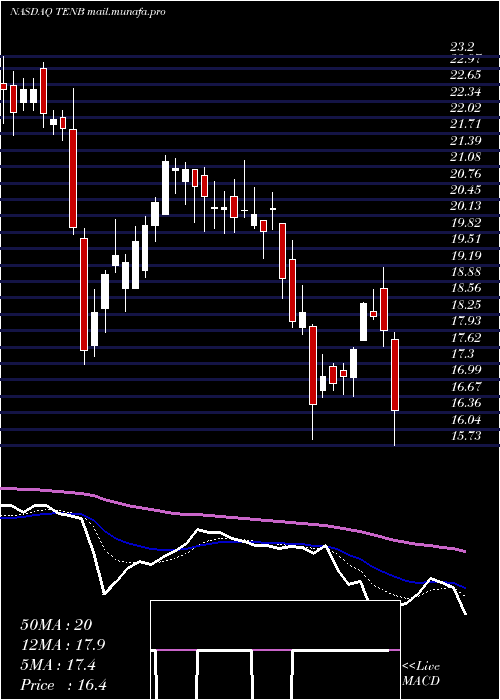500x700 pixels.
Task: Click the 16.36 axis value
Action: pos(466,403)
